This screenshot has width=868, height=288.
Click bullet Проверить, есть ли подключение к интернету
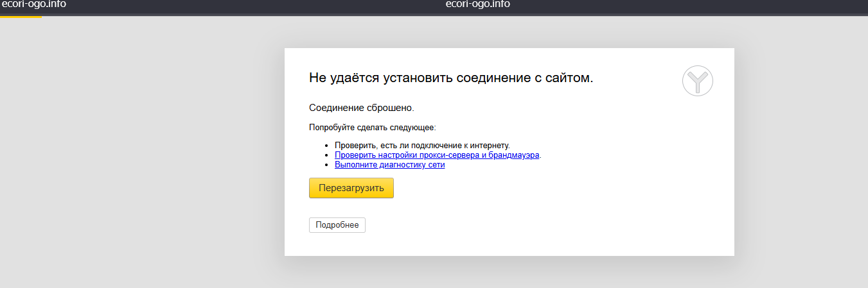pyautogui.click(x=422, y=146)
